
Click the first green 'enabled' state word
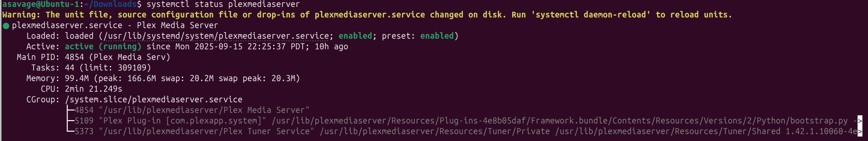[x=355, y=36]
